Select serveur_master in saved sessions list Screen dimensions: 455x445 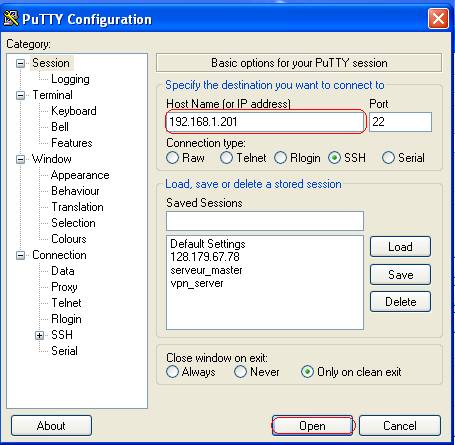point(206,270)
